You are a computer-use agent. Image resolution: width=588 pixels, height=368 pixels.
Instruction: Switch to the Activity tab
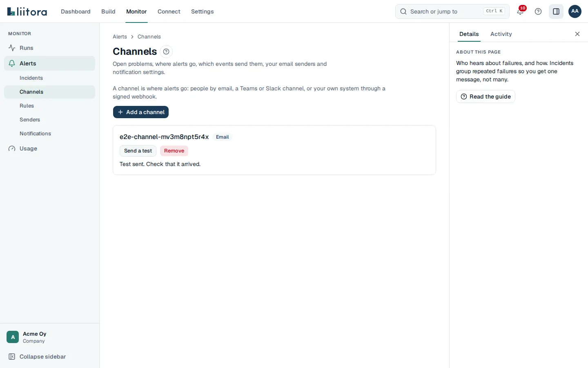point(501,34)
